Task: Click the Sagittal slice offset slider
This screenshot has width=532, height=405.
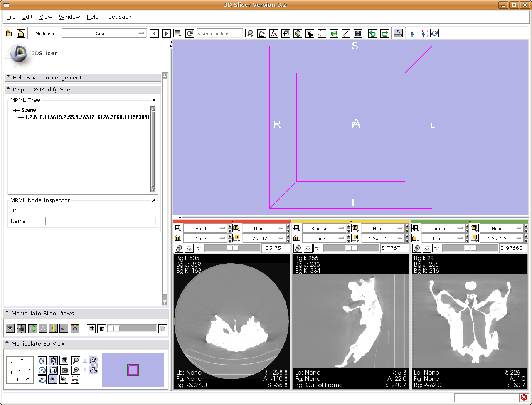Action: 351,248
